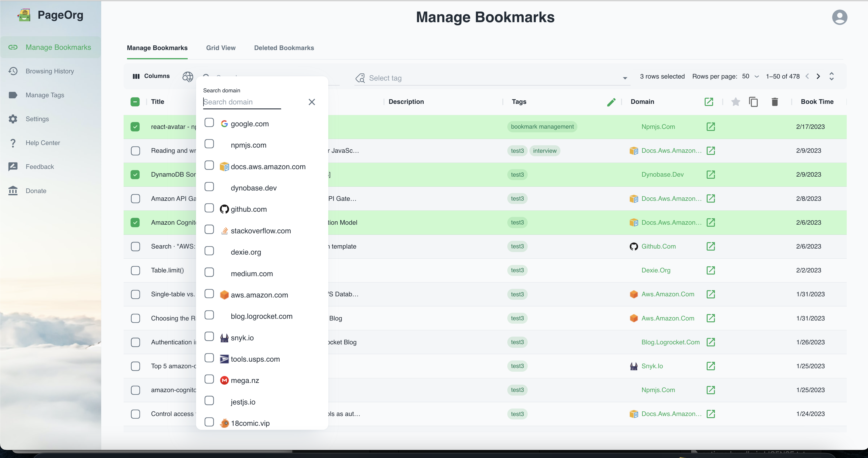Click the Npmjs.Com link in first row
The image size is (868, 458).
[658, 127]
